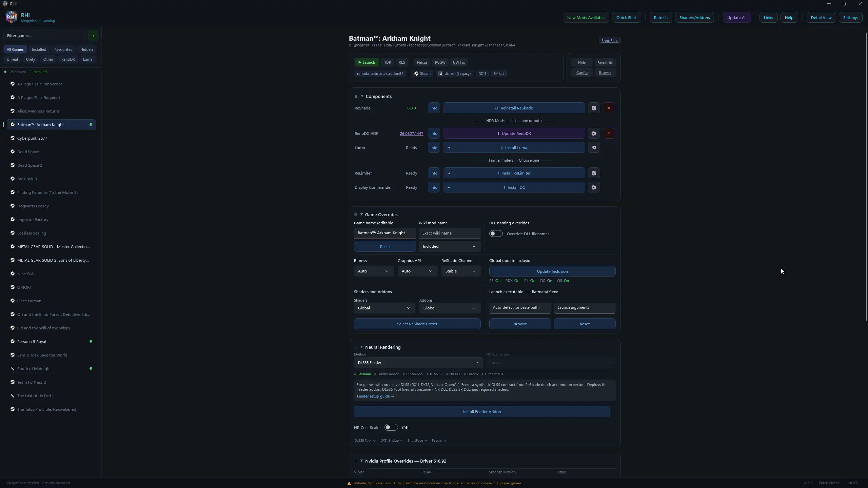Open Display Commander settings gear icon
This screenshot has height=488, width=868.
pyautogui.click(x=594, y=187)
